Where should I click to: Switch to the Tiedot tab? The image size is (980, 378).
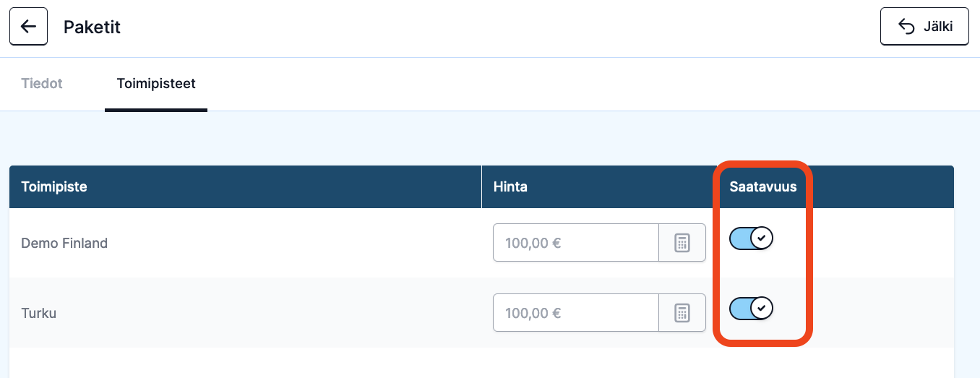42,84
